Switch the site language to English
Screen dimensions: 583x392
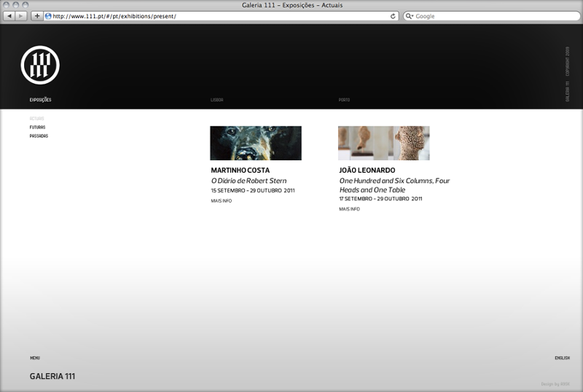pyautogui.click(x=562, y=358)
